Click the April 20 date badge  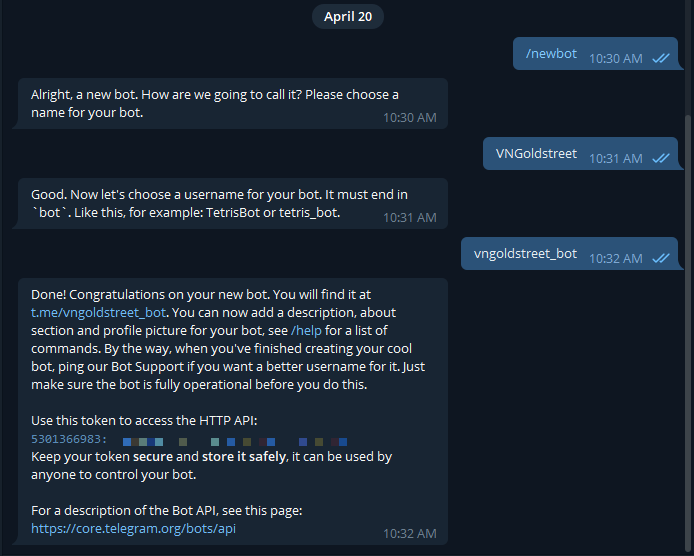click(347, 16)
